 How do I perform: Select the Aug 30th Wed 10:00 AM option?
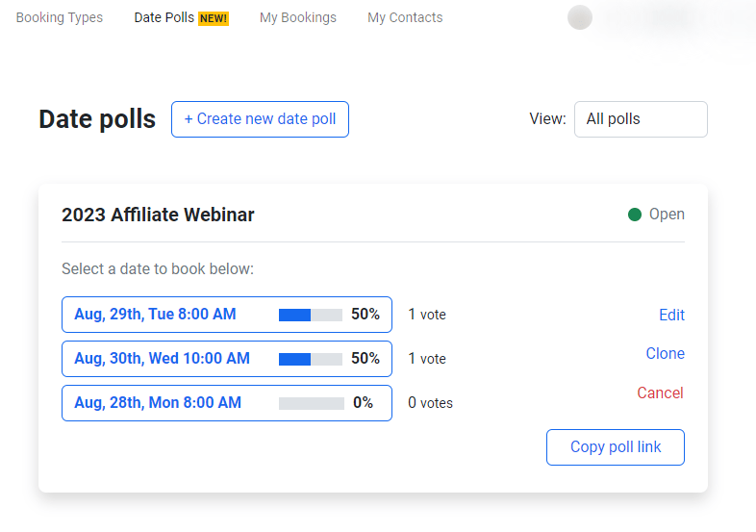tap(227, 359)
